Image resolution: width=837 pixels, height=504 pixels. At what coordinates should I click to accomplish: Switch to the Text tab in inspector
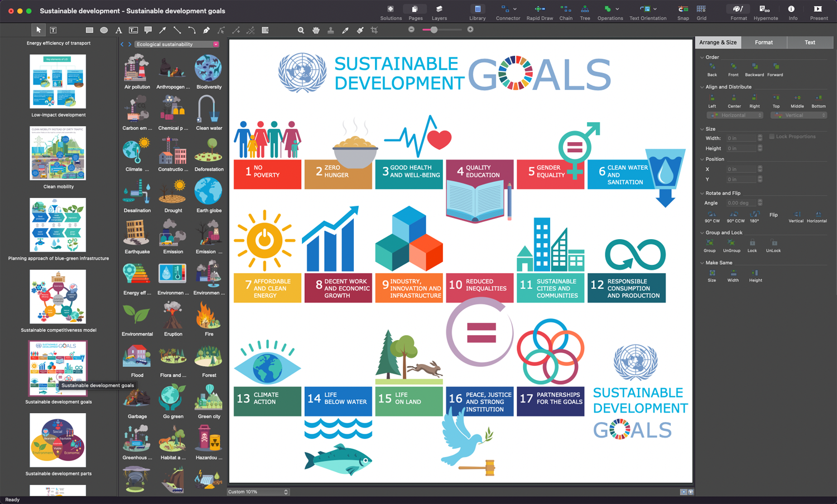click(x=810, y=42)
